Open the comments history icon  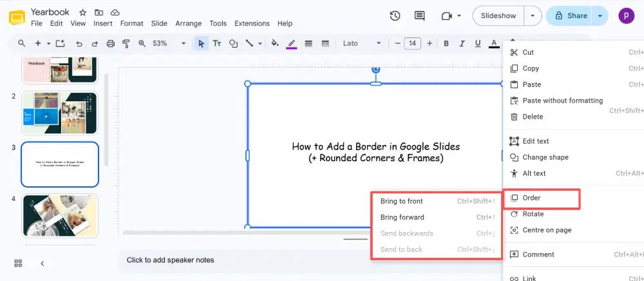(x=419, y=15)
